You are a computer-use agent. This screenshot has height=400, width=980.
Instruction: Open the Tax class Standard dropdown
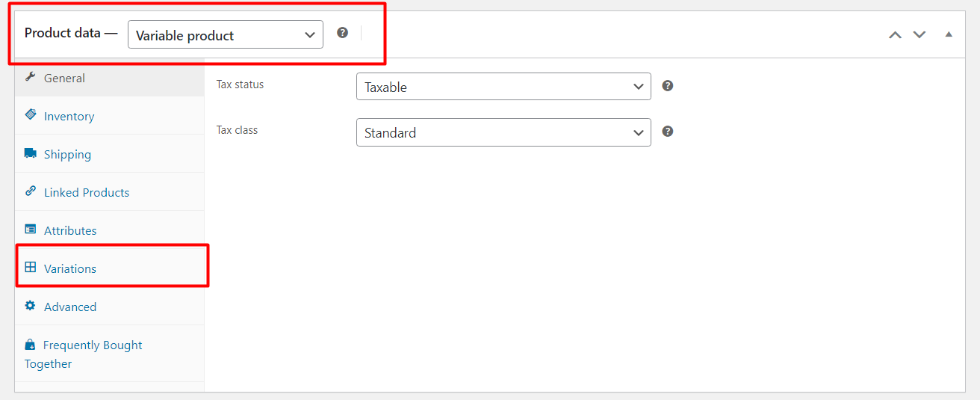(503, 132)
